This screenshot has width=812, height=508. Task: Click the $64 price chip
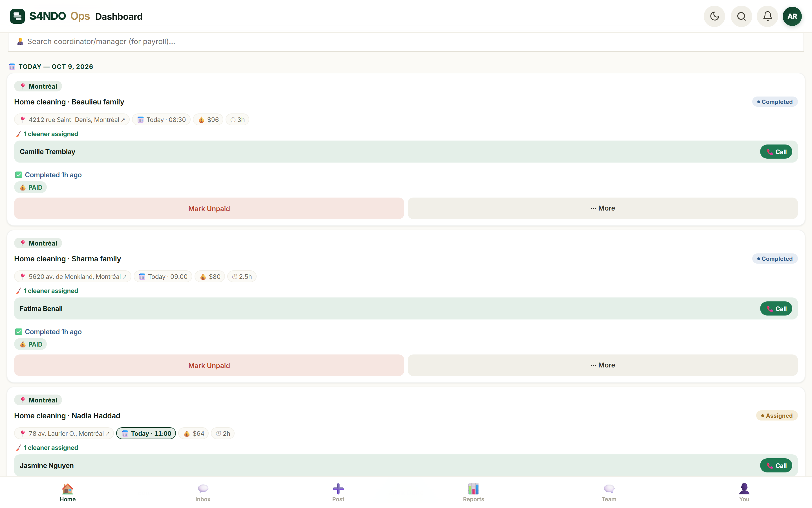click(194, 433)
